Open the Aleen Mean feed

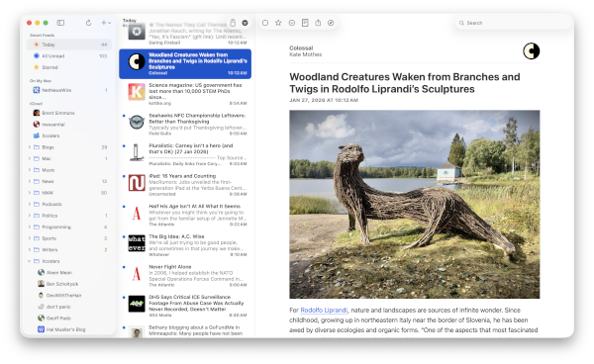pyautogui.click(x=69, y=272)
